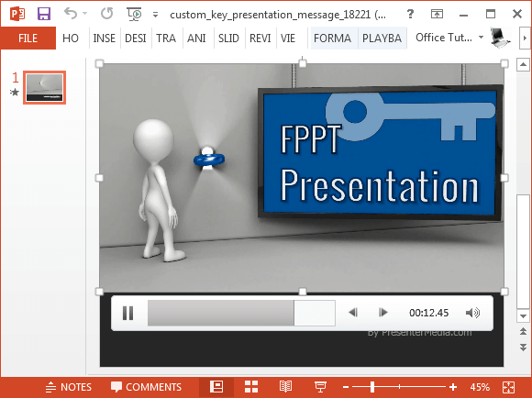This screenshot has height=398, width=532.
Task: Click the ribbon tabs scroll right arrow
Action: (x=525, y=38)
